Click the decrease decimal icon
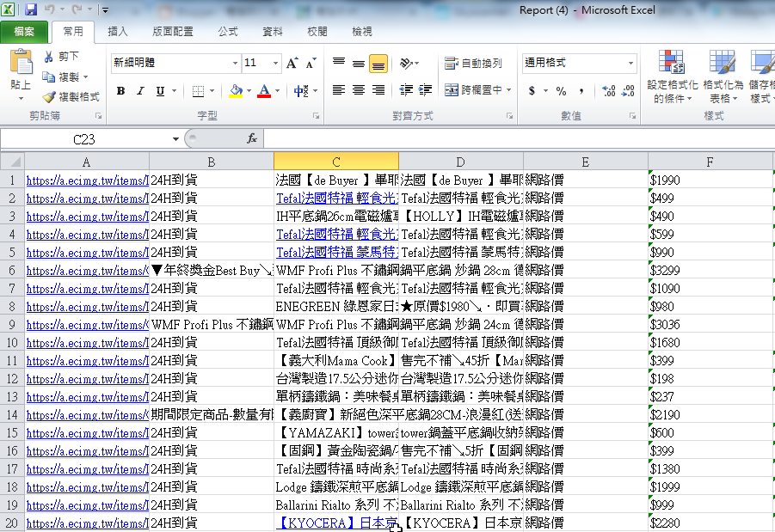This screenshot has height=532, width=775. (628, 91)
